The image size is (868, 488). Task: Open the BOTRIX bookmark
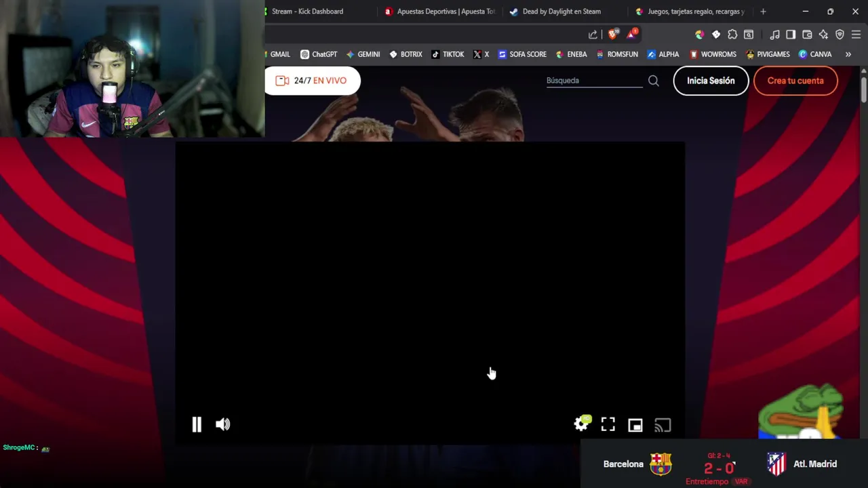406,54
